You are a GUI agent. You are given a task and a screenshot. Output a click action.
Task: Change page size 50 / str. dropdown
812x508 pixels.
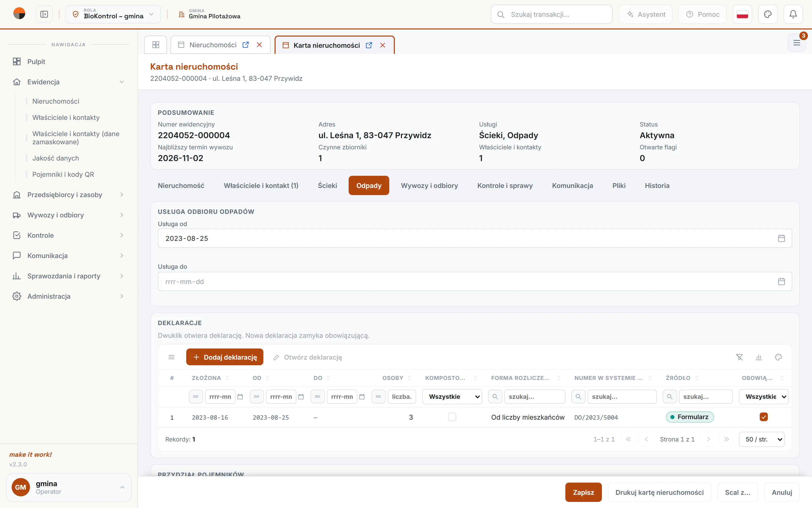point(762,439)
